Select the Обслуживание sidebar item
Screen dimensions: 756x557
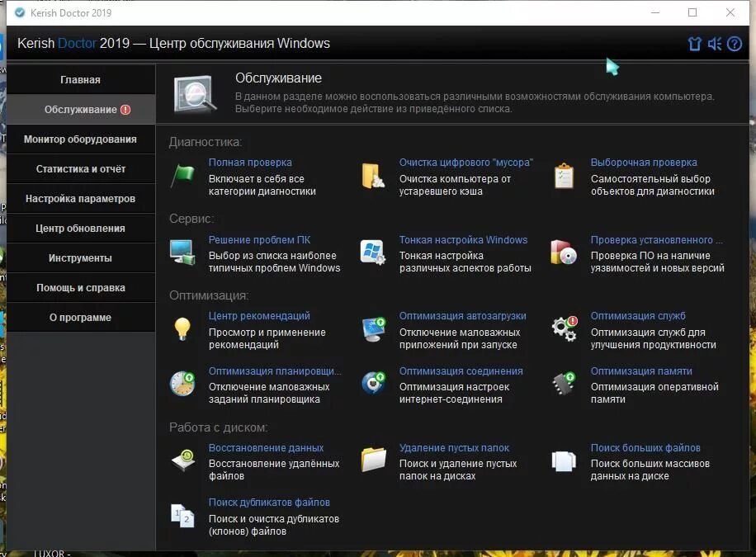[81, 110]
